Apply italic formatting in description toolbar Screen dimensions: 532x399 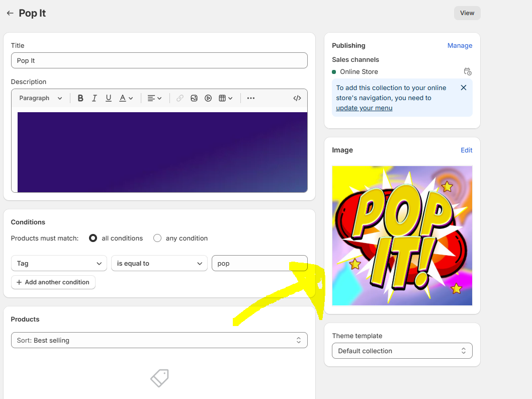point(94,98)
